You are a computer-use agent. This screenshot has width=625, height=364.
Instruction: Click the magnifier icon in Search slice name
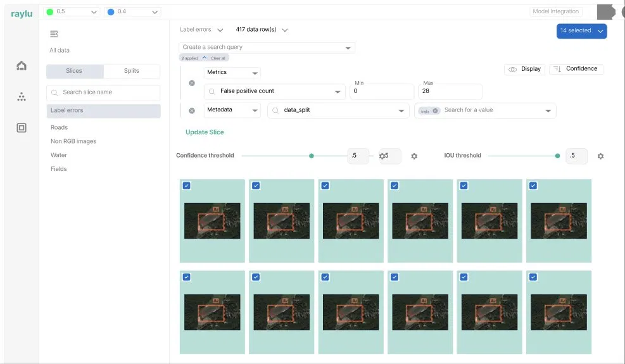[x=54, y=92]
